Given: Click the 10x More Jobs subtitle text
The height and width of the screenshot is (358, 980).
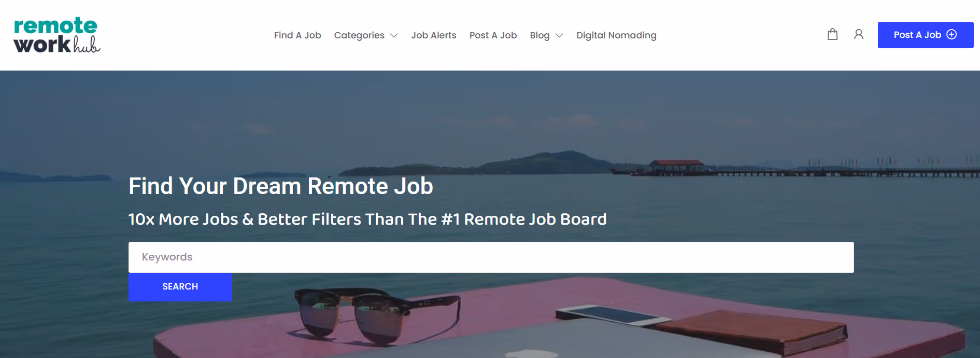Looking at the screenshot, I should point(367,219).
